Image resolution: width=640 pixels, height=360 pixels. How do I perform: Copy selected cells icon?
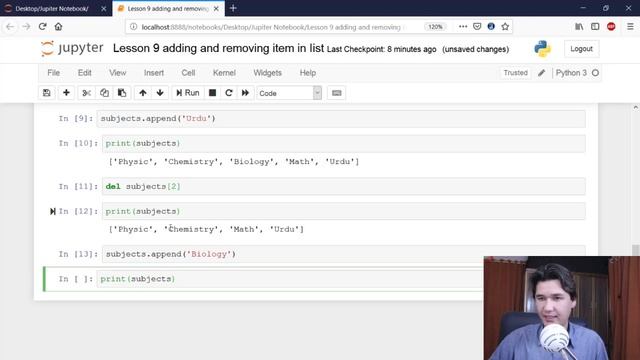click(104, 93)
